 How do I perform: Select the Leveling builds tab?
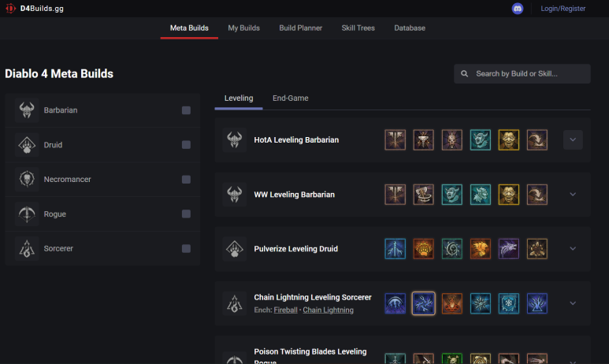pos(239,98)
